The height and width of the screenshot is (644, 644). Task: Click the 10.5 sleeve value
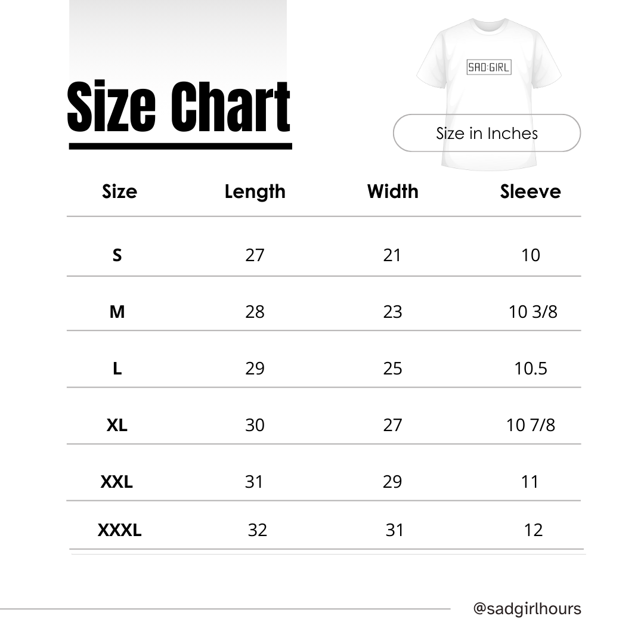(x=530, y=369)
